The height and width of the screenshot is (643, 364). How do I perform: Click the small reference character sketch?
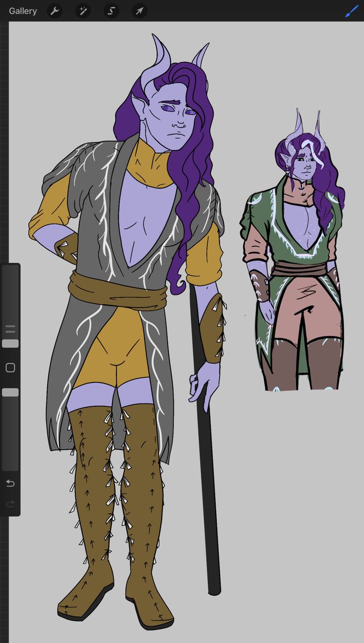tap(292, 250)
